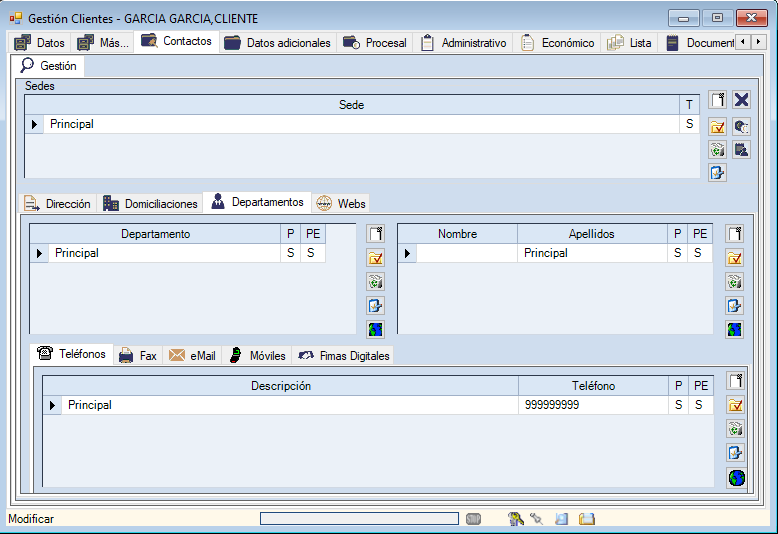The width and height of the screenshot is (778, 534).
Task: Open the Domiciliaciones sub-tab
Action: [150, 204]
